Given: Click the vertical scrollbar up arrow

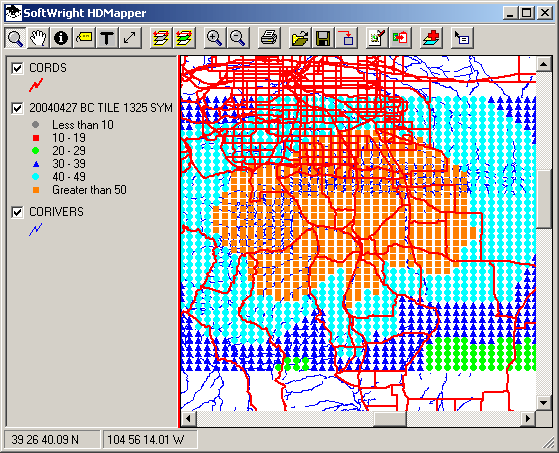Looking at the screenshot, I should coord(544,64).
